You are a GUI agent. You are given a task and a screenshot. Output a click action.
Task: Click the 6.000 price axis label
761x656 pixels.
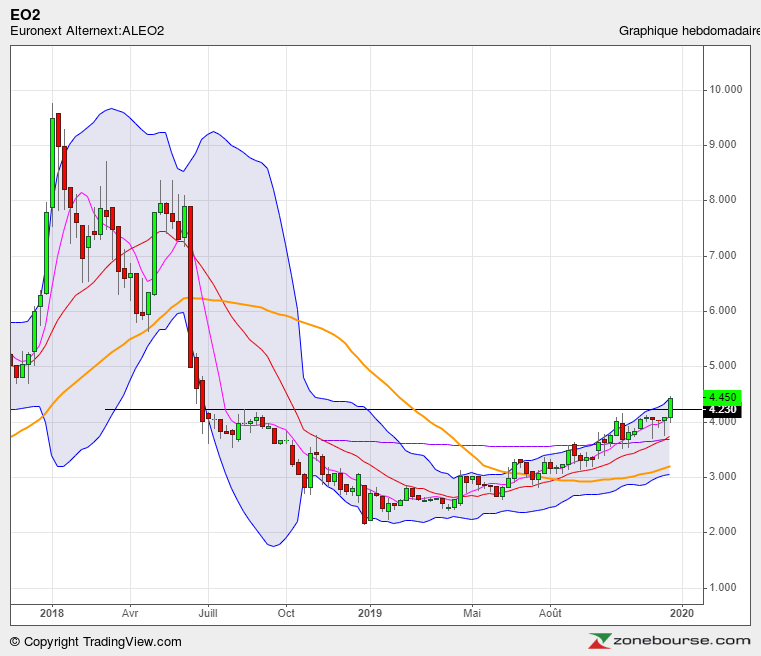click(x=723, y=311)
